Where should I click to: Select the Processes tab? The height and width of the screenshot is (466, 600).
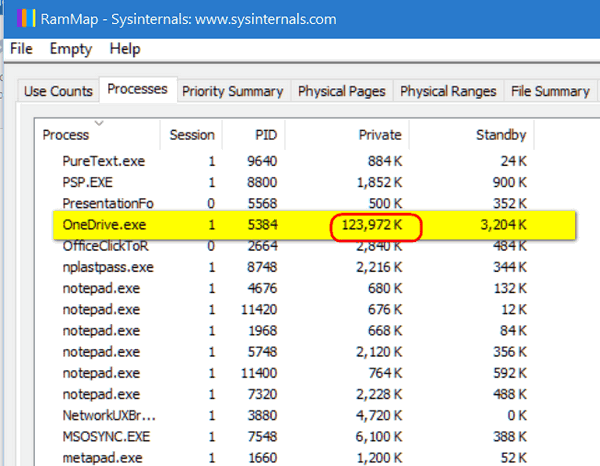click(137, 89)
